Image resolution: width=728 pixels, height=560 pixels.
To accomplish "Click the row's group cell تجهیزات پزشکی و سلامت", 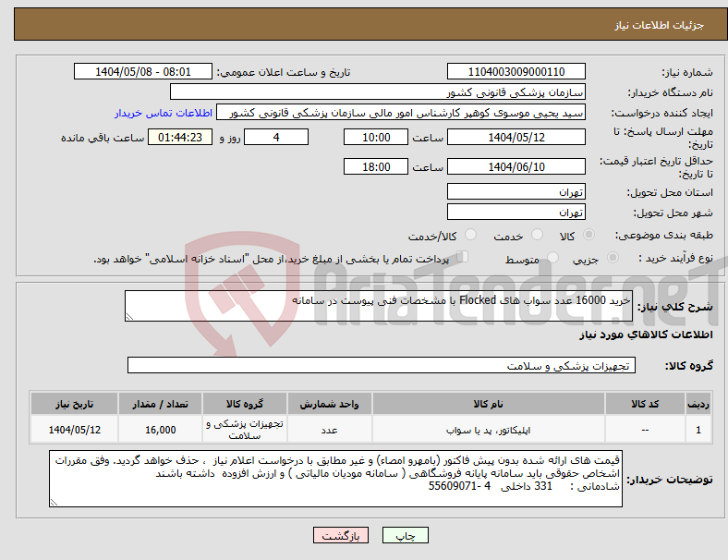I will (x=245, y=430).
